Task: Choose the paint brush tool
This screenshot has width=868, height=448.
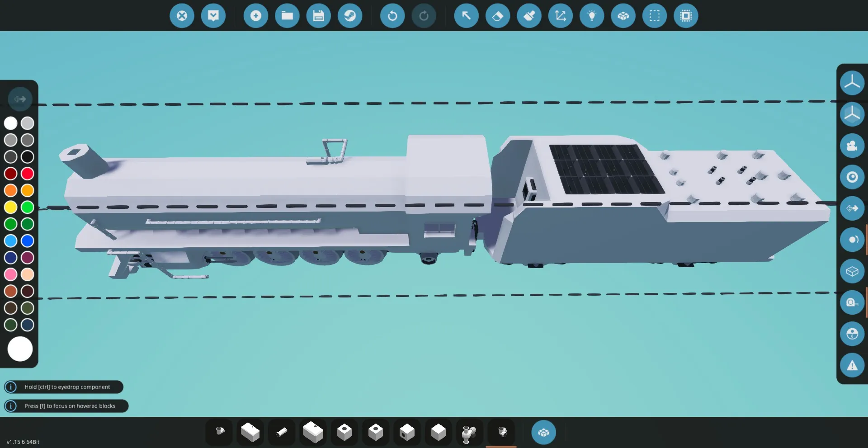Action: pyautogui.click(x=529, y=16)
